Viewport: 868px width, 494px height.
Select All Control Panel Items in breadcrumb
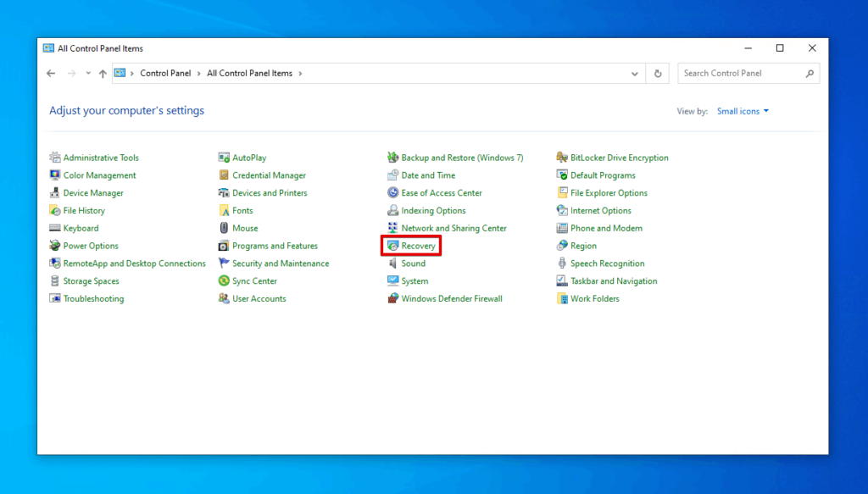click(249, 74)
